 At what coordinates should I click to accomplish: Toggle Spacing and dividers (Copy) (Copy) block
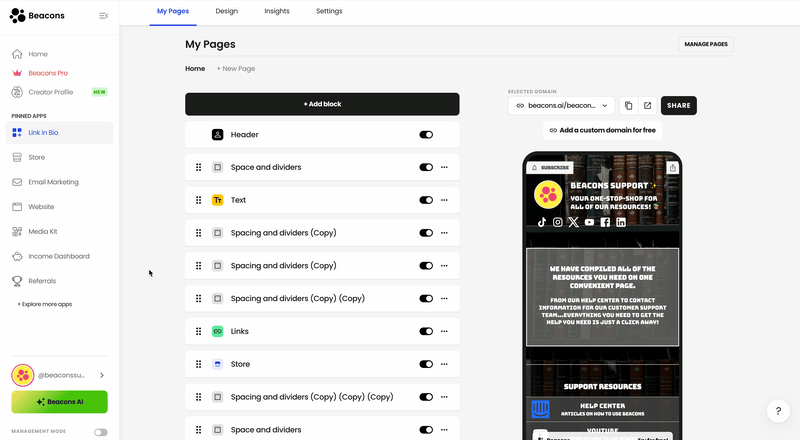[x=426, y=299]
